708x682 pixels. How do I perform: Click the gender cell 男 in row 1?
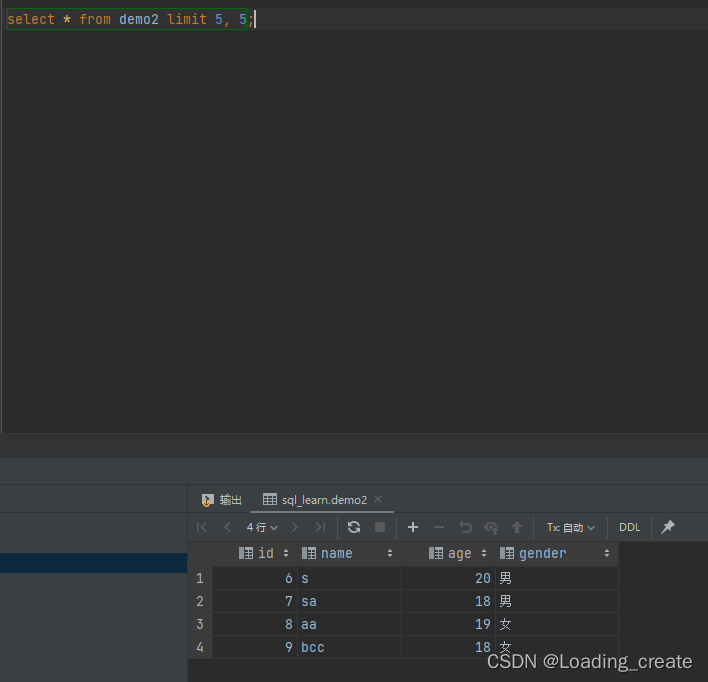point(557,578)
